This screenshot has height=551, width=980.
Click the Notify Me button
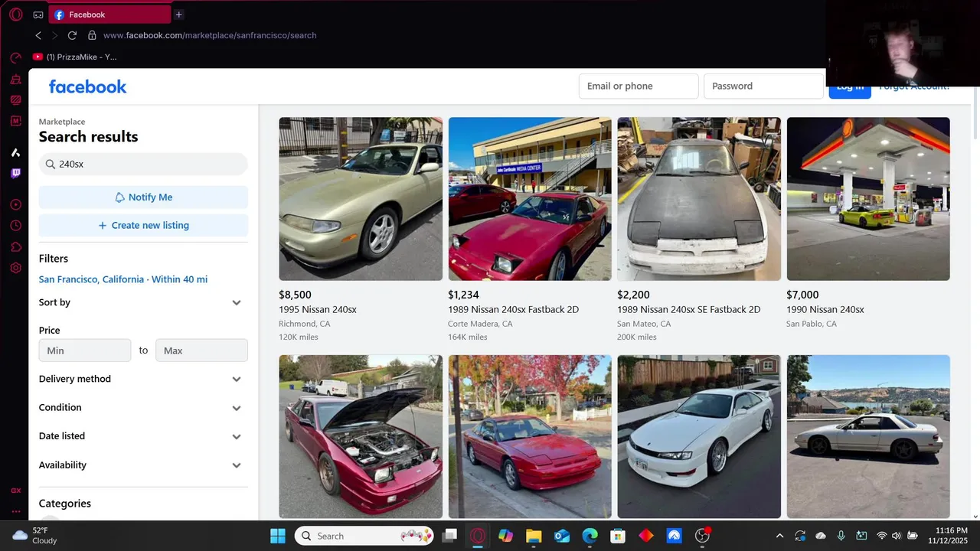[x=143, y=197]
